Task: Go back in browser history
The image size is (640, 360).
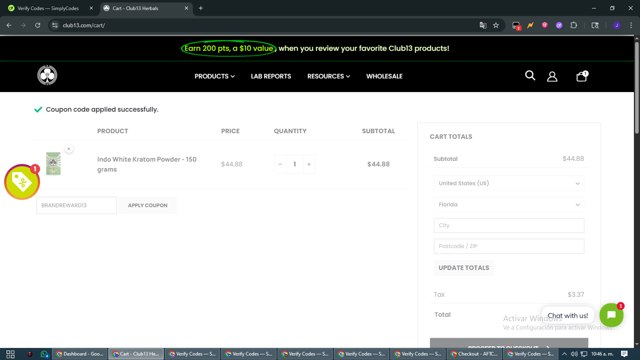Action: pyautogui.click(x=9, y=25)
